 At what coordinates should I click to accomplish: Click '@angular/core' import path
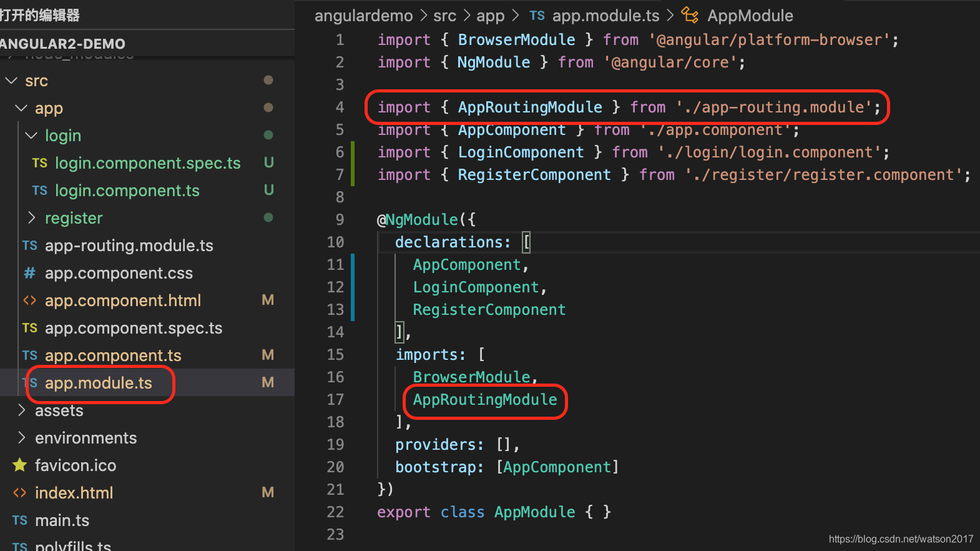(670, 62)
